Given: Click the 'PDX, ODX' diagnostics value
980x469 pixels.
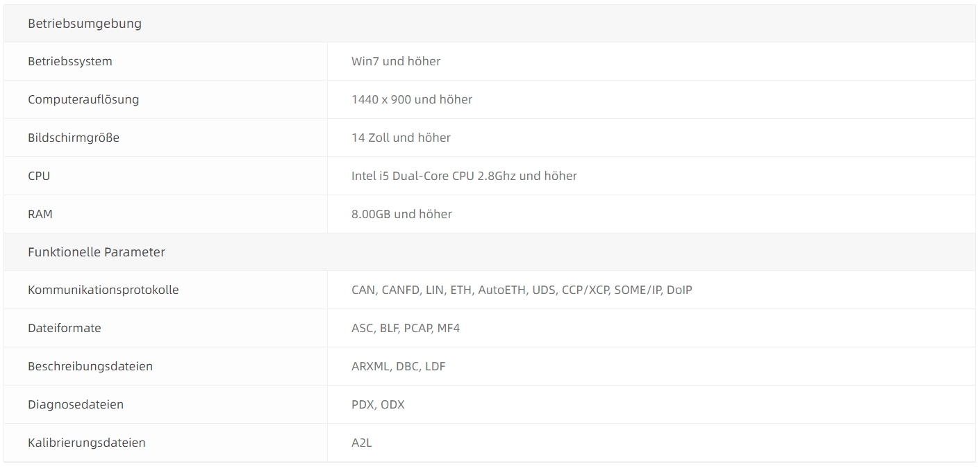Looking at the screenshot, I should coord(378,404).
